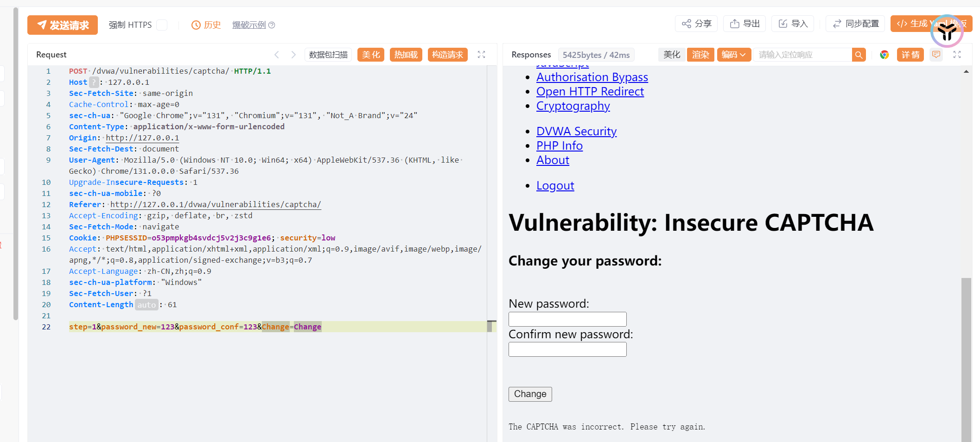This screenshot has width=980, height=442.
Task: Click the New password input field
Action: click(567, 319)
